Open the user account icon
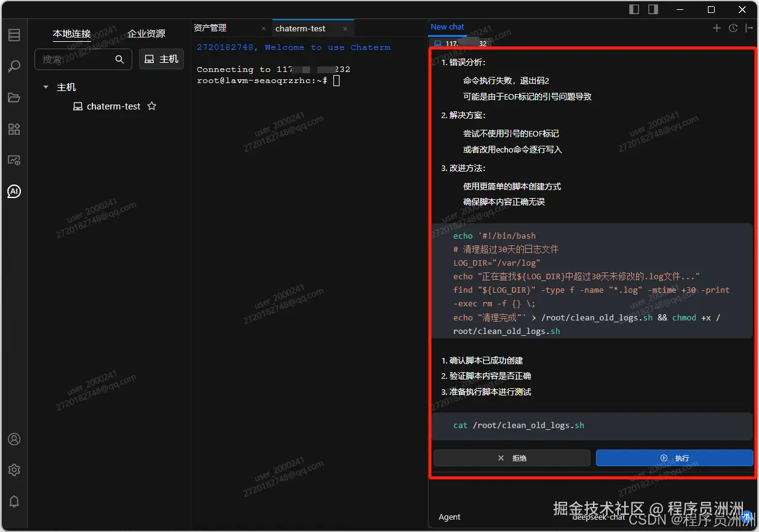This screenshot has height=532, width=759. 14,439
